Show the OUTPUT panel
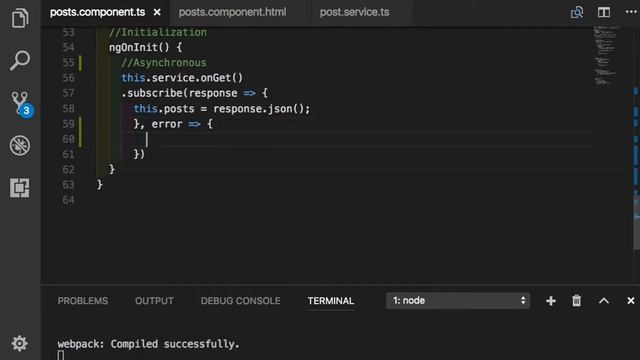The image size is (640, 360). [154, 301]
